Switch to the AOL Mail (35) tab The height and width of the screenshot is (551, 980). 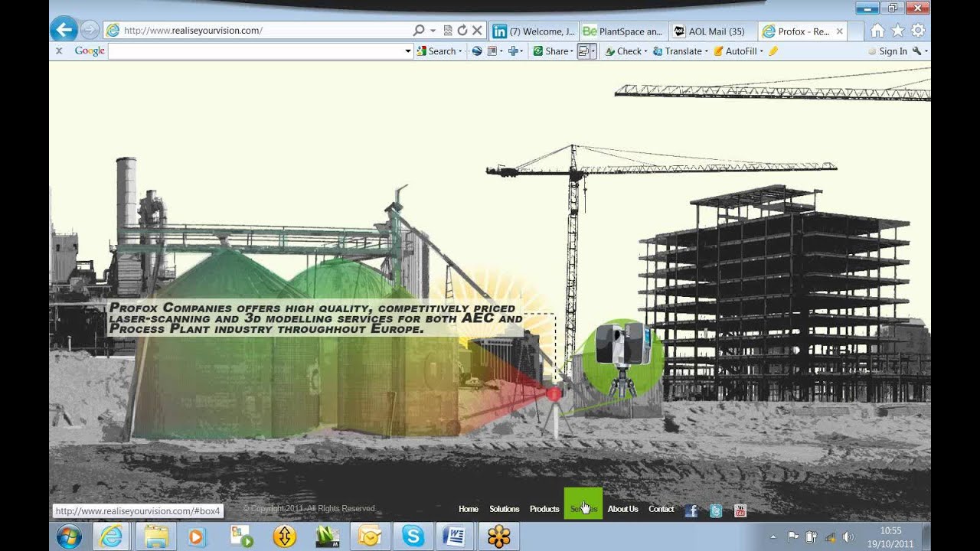point(714,31)
